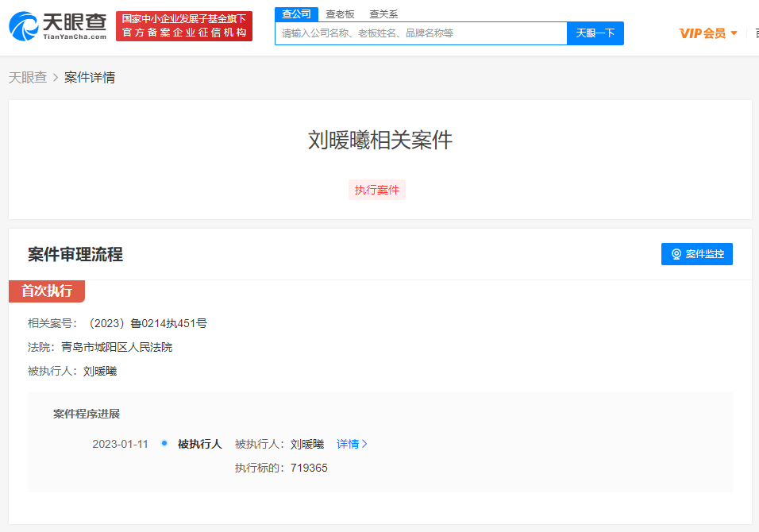759x532 pixels.
Task: Click the breadcrumb chevron separator
Action: pos(56,78)
